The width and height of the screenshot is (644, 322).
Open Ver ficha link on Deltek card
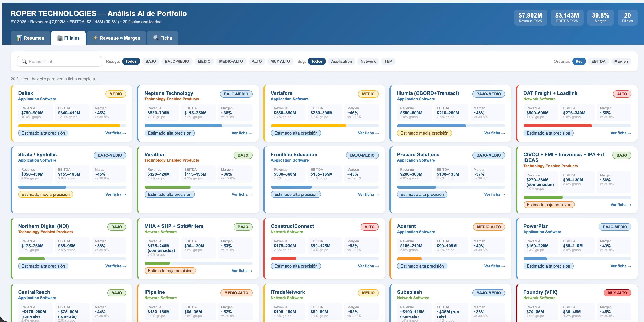tap(116, 133)
